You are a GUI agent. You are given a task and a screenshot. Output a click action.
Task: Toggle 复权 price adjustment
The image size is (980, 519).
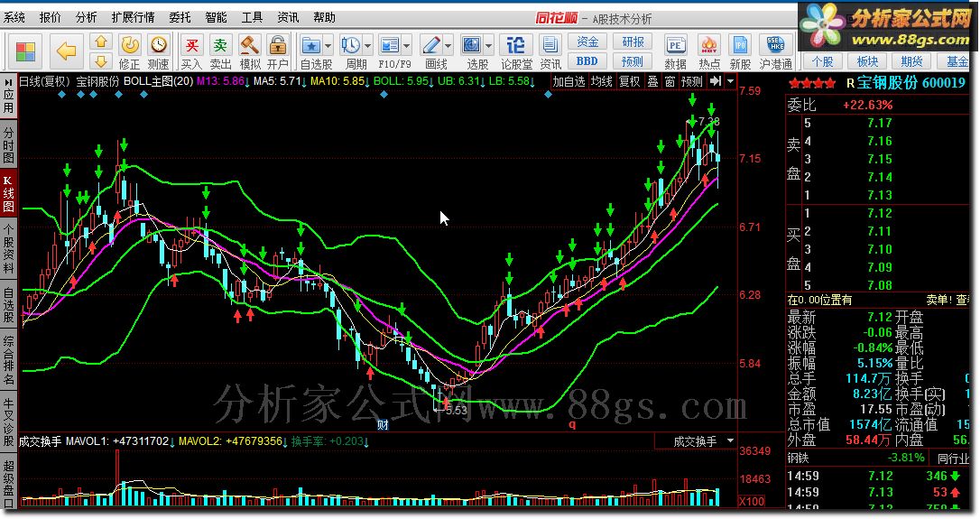click(x=629, y=81)
